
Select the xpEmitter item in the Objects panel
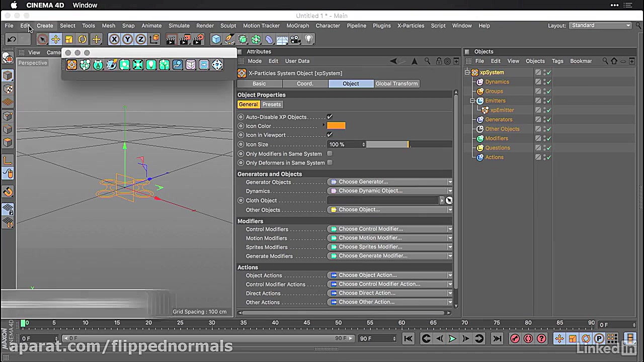(x=502, y=110)
